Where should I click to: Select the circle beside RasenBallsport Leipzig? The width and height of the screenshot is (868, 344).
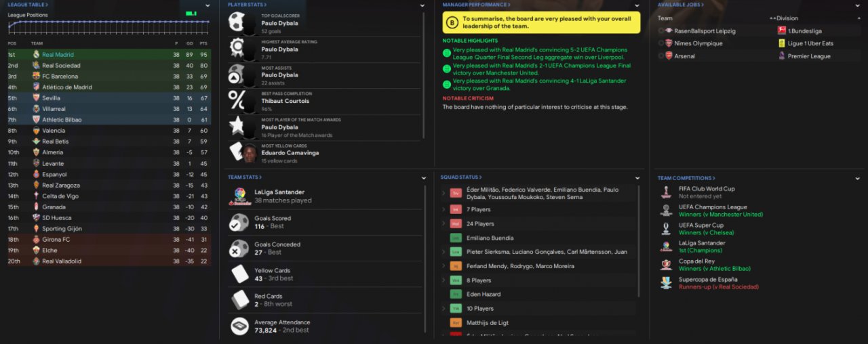(x=660, y=31)
